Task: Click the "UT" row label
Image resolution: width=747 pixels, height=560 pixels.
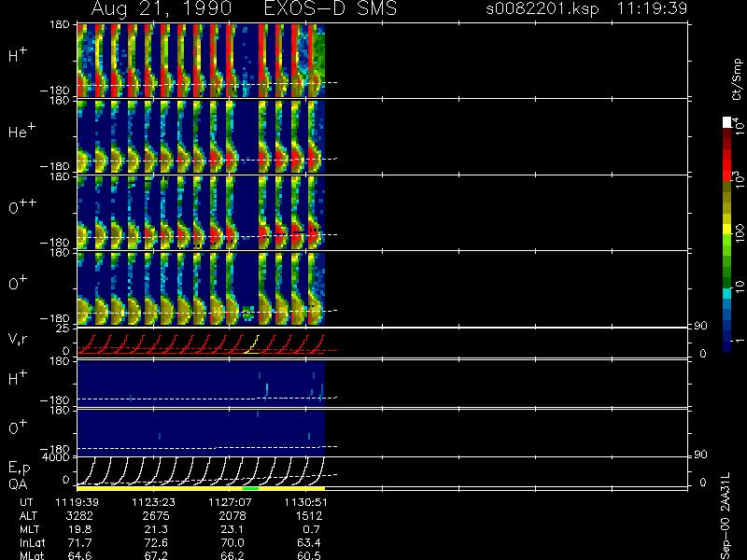Action: 27,502
